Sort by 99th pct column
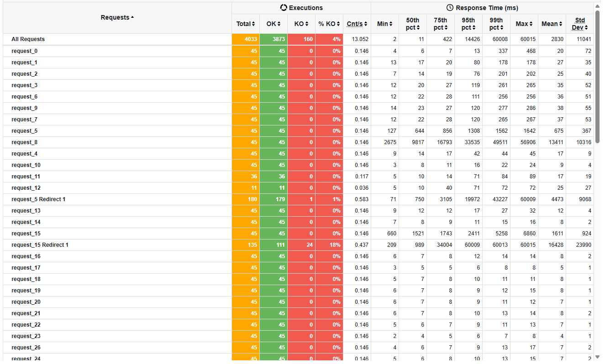The height and width of the screenshot is (364, 605). 496,24
